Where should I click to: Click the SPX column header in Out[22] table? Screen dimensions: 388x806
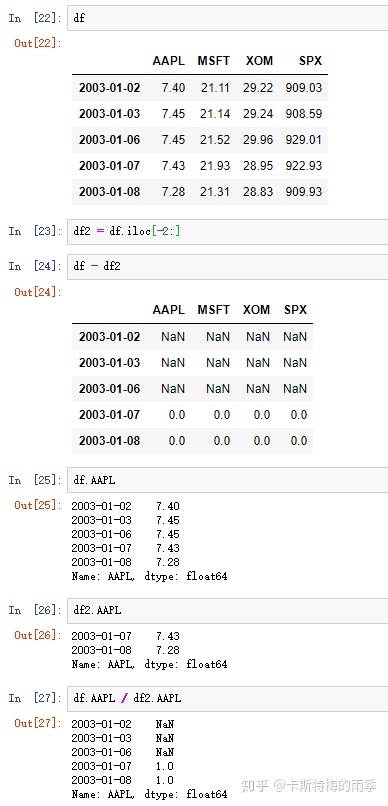(x=310, y=61)
